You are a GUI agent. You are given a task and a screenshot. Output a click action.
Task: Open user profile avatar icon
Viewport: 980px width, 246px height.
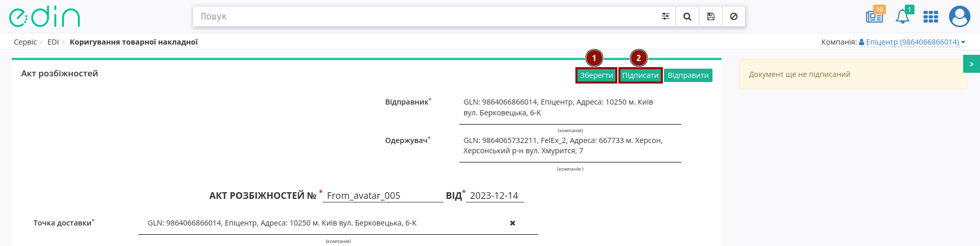pos(960,16)
